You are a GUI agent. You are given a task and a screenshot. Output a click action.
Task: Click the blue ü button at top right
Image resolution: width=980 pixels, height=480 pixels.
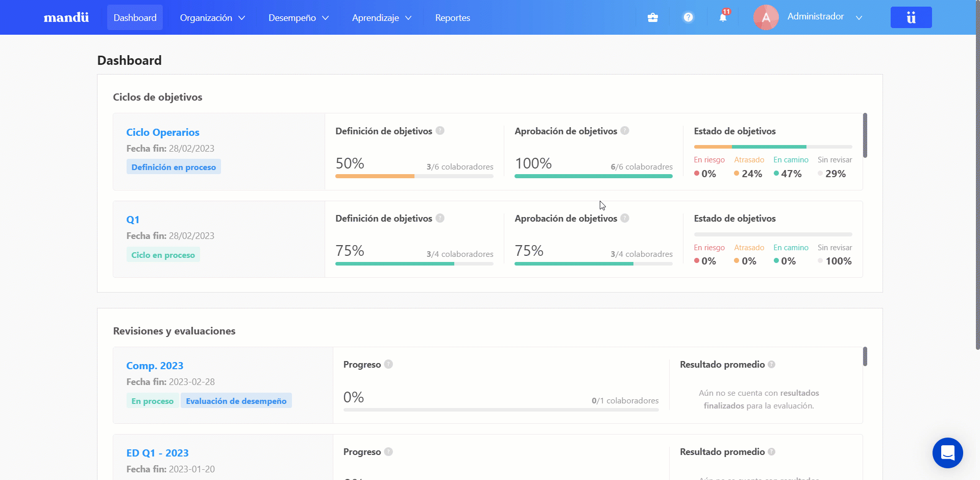point(911,17)
